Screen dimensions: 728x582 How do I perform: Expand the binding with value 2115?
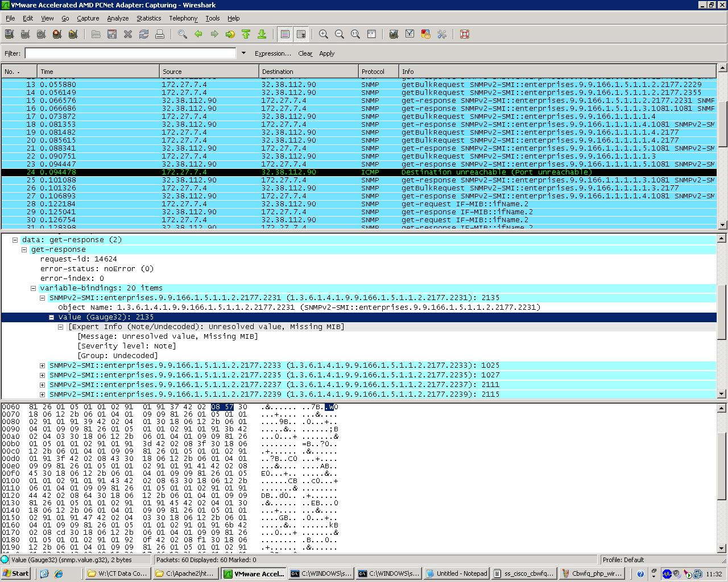tap(43, 394)
